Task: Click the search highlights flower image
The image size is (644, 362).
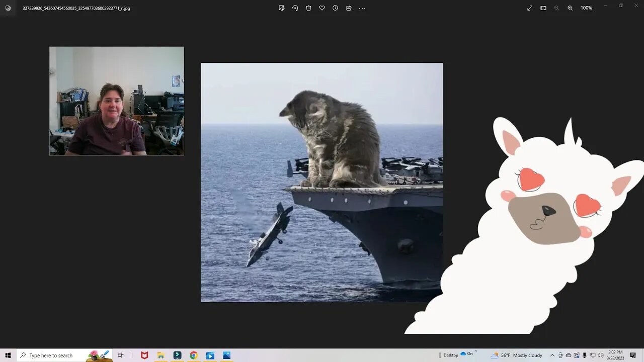Action: 100,355
